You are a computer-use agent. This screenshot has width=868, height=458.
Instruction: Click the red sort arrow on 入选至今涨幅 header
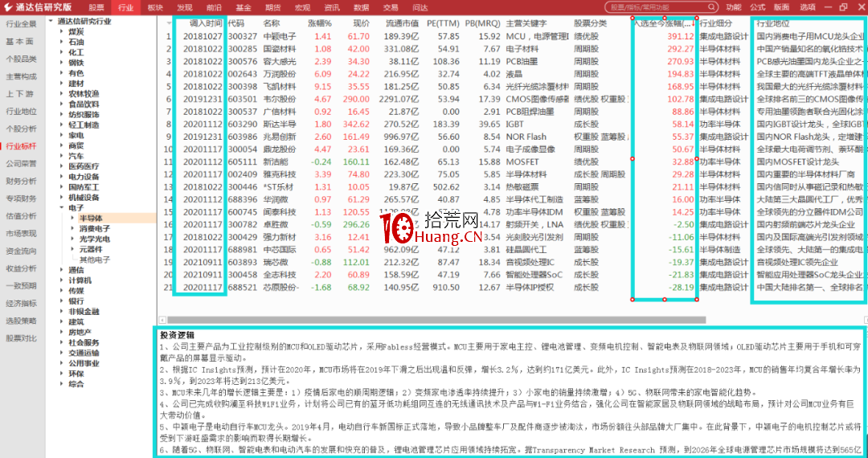[x=694, y=24]
